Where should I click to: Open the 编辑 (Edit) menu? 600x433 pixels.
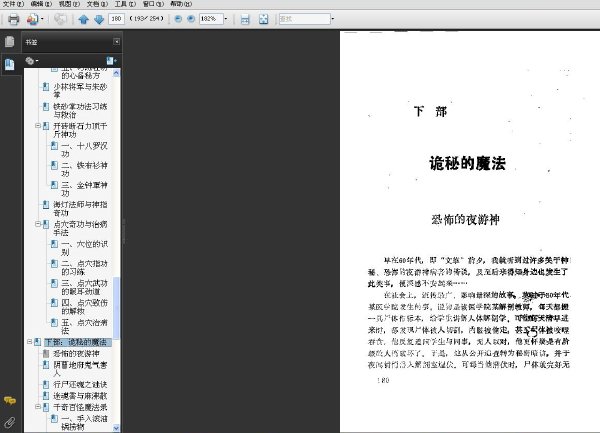point(41,4)
